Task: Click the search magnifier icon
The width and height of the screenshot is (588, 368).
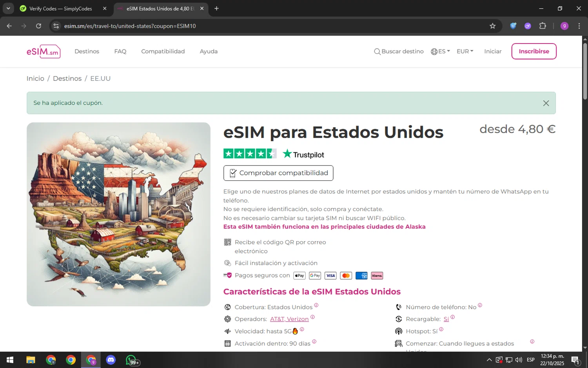Action: pyautogui.click(x=377, y=51)
